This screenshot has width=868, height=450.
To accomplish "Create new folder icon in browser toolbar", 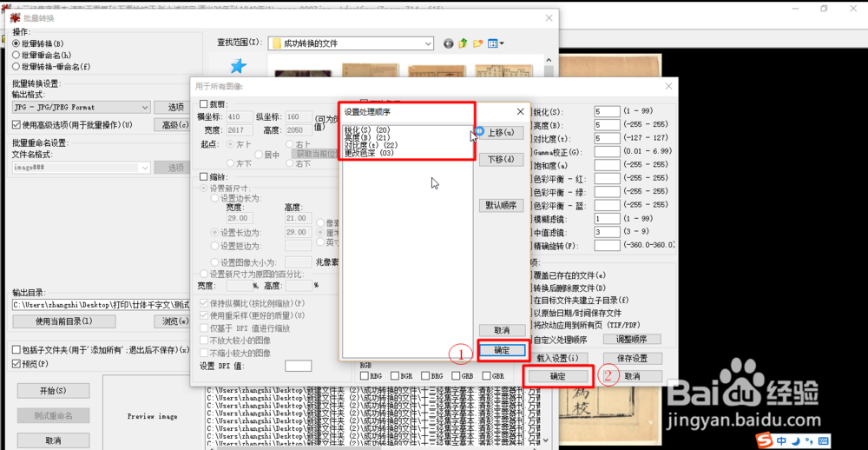I will pyautogui.click(x=477, y=43).
